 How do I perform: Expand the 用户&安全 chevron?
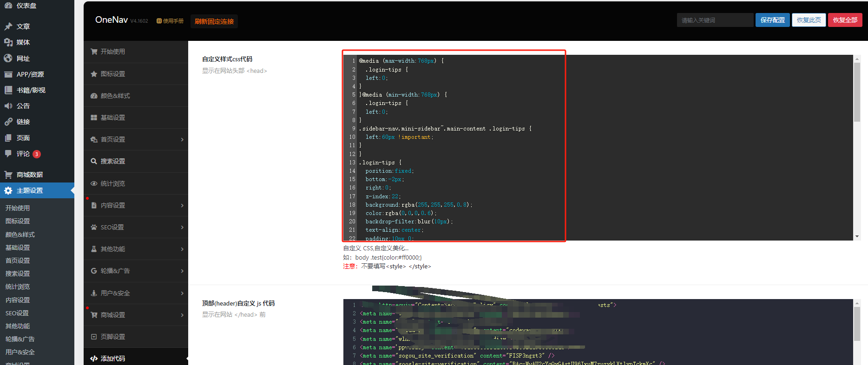[x=182, y=293]
